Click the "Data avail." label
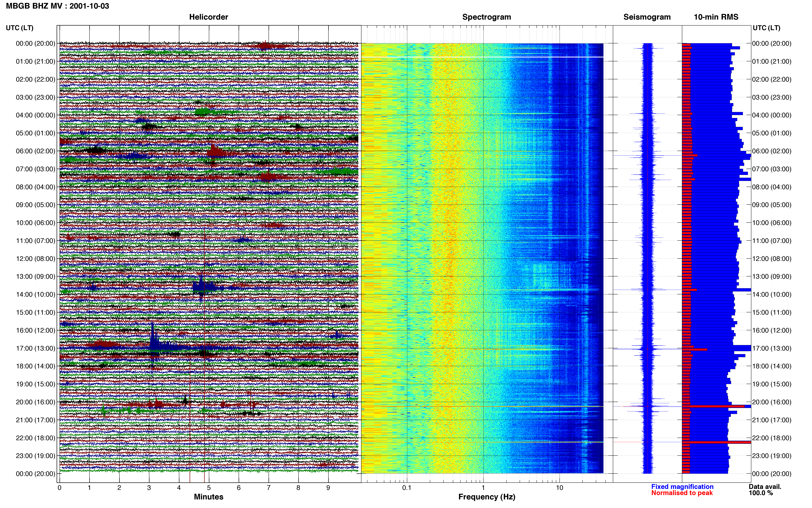Screen dimensions: 812x508 point(765,486)
